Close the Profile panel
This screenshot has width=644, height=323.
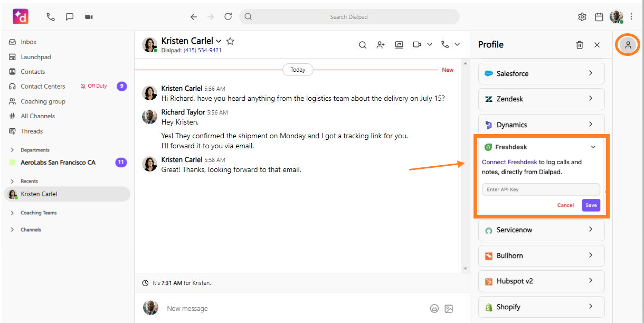(597, 45)
